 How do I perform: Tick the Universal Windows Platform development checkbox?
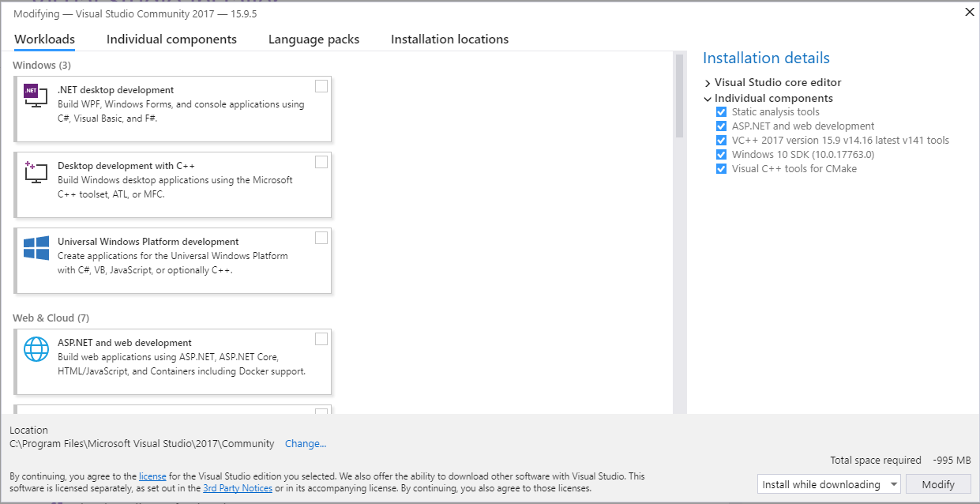click(x=321, y=238)
